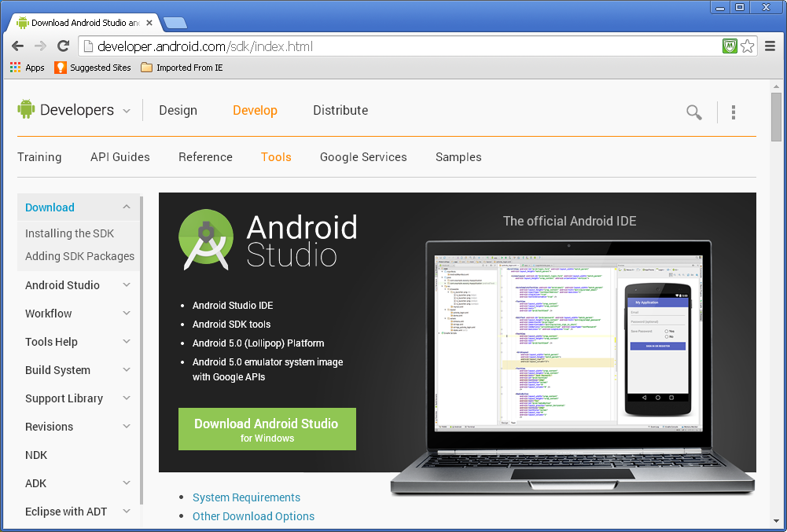
Task: Expand the Build System sidebar section
Action: pyautogui.click(x=127, y=369)
